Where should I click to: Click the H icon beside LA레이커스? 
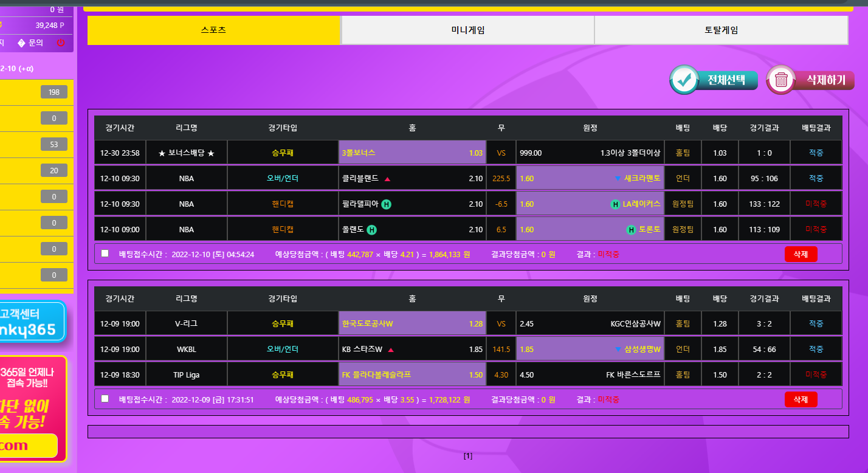pyautogui.click(x=615, y=204)
